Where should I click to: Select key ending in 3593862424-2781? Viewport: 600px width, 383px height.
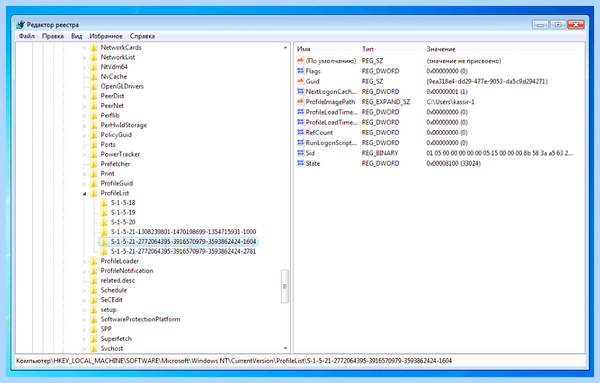(x=183, y=251)
